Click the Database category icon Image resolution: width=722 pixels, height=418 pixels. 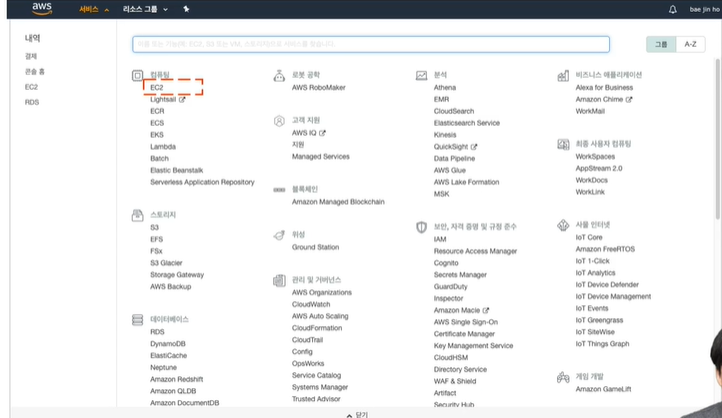[137, 319]
